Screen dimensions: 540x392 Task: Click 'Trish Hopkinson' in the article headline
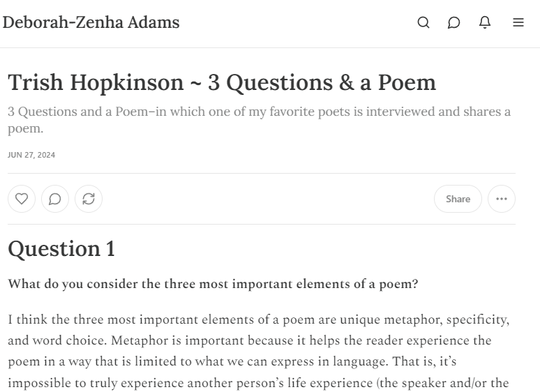coord(96,82)
